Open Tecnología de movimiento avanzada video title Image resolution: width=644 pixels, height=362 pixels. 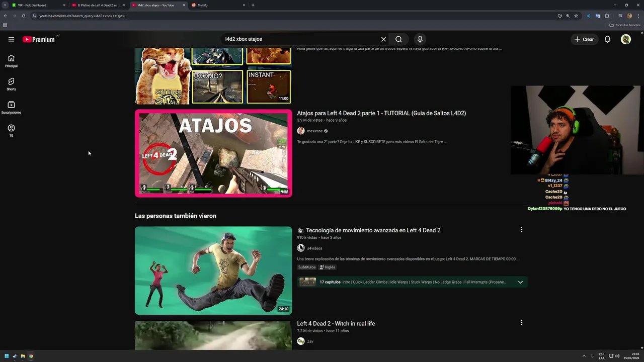(373, 230)
